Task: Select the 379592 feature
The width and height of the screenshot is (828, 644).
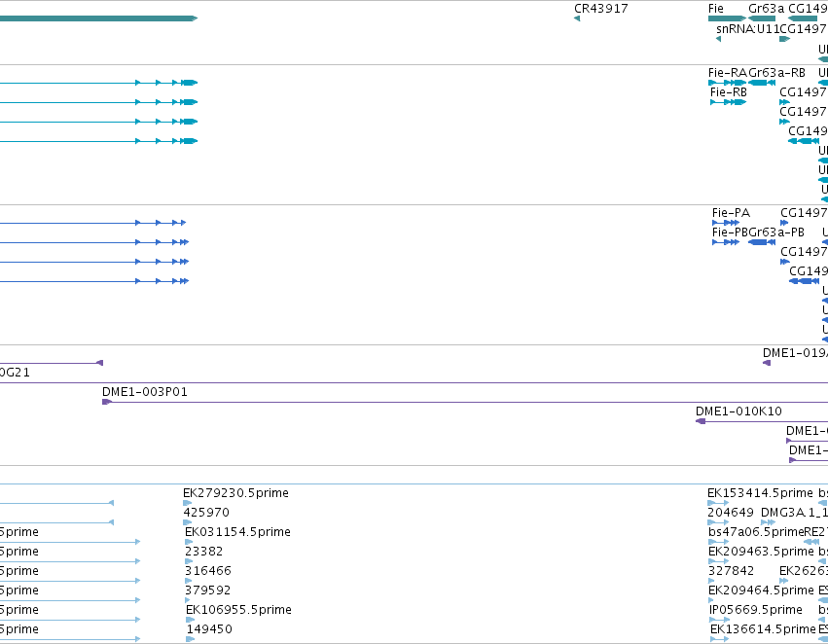Action: pos(188,600)
